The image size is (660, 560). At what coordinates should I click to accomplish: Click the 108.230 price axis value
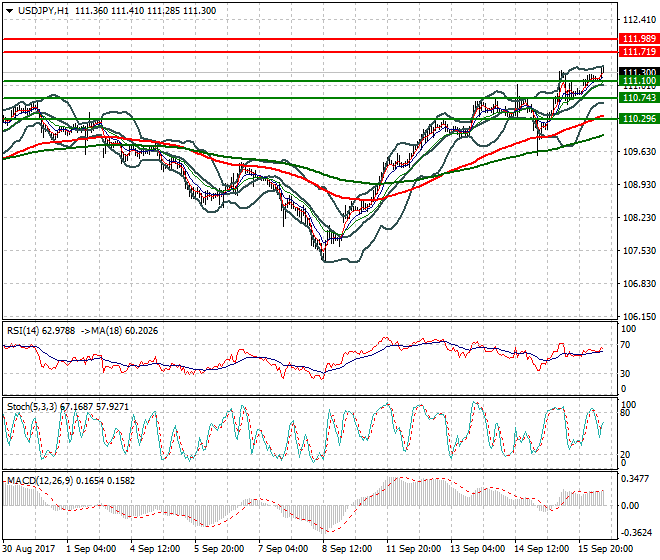tap(639, 217)
